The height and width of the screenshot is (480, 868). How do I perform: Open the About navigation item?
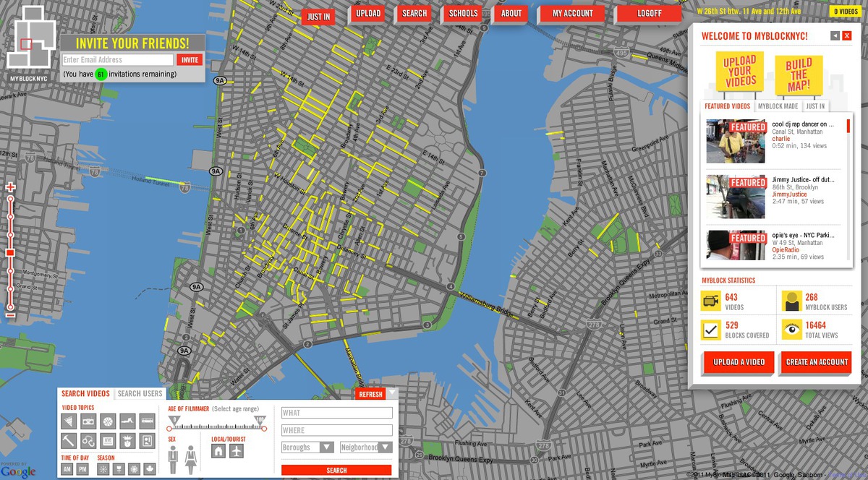tap(511, 13)
